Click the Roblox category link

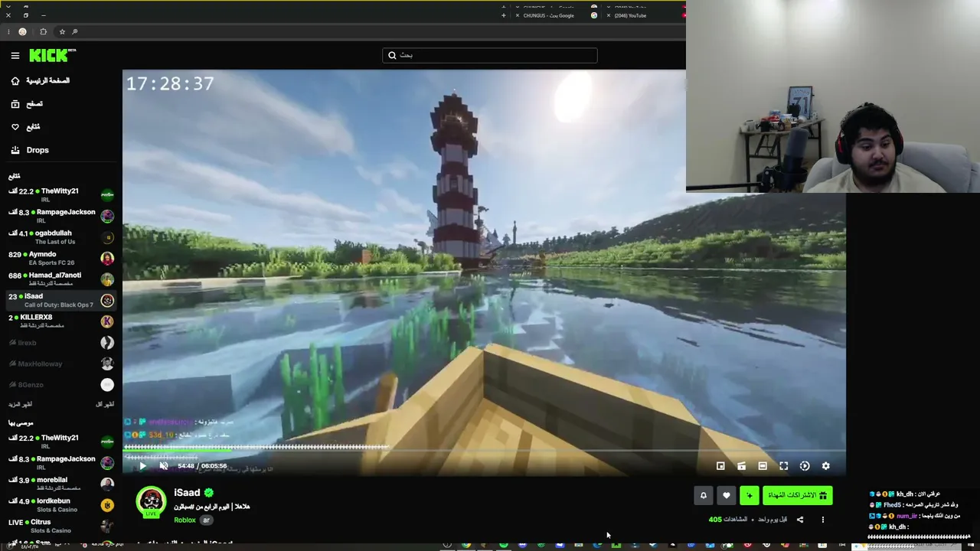pyautogui.click(x=185, y=520)
